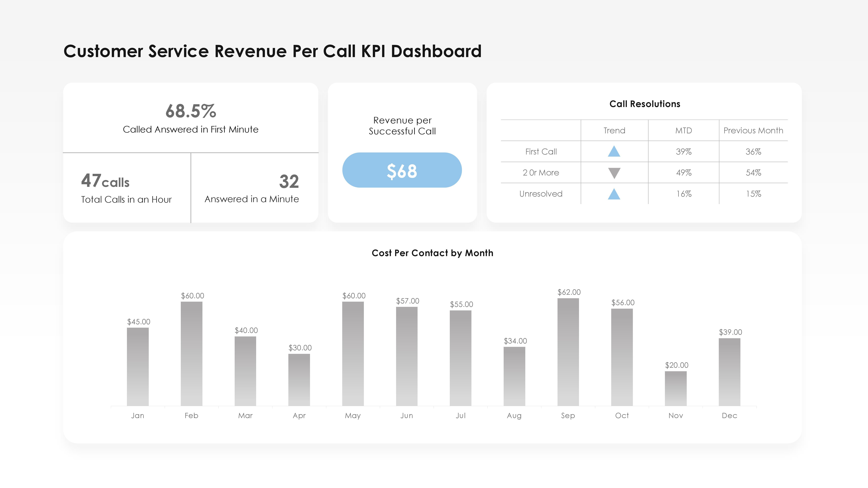Click the 68.5% answered percentage value

(x=191, y=111)
